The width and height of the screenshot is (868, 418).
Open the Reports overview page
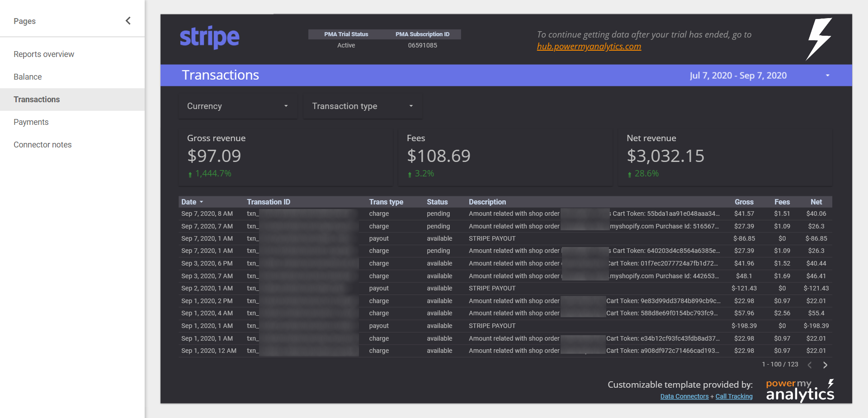pyautogui.click(x=44, y=54)
